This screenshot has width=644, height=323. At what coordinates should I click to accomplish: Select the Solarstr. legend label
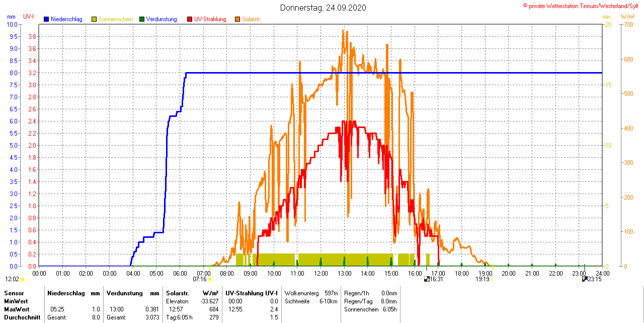point(252,19)
